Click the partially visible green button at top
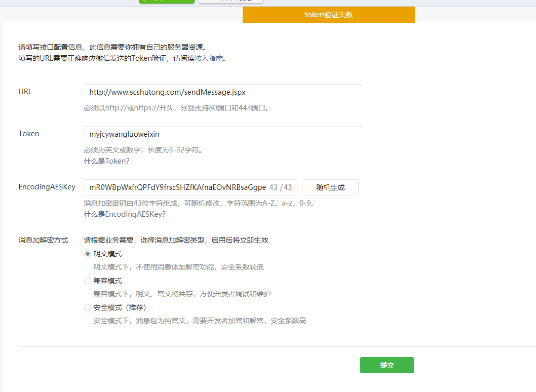536x392 pixels. pyautogui.click(x=167, y=2)
